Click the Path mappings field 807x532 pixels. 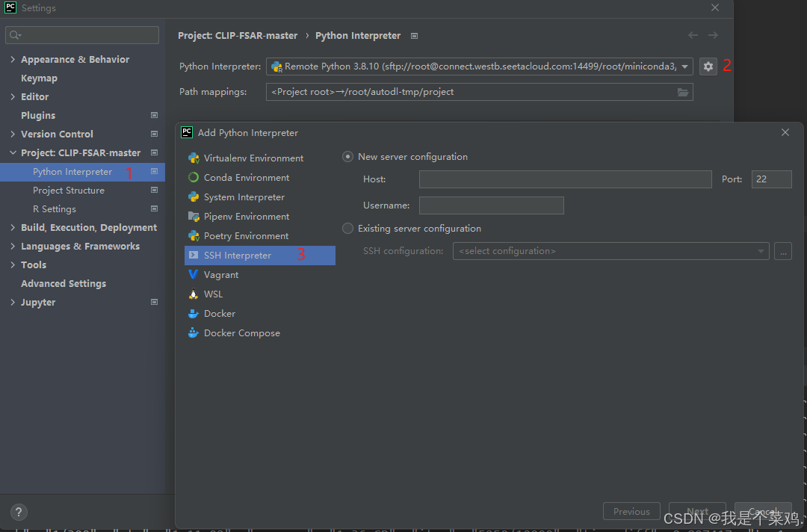coord(480,92)
